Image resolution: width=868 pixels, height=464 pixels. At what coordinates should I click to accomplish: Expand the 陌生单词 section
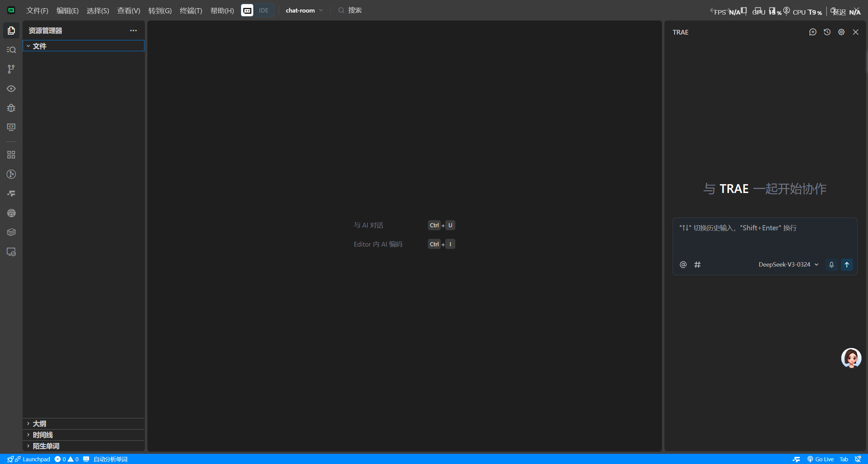83,446
